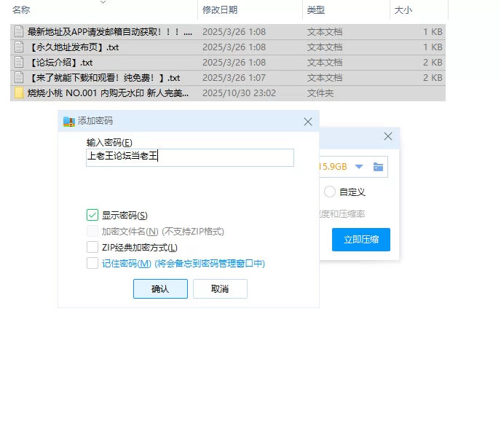
Task: Click the date 2025/10/30 23:02
Action: click(x=239, y=93)
